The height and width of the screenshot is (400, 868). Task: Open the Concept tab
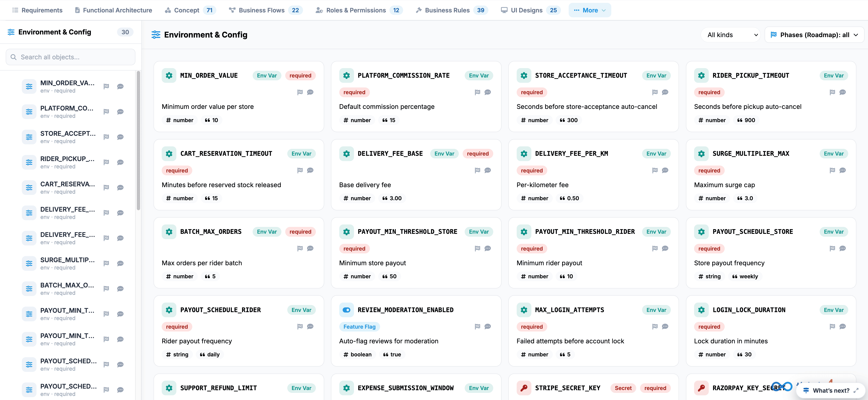coord(190,10)
